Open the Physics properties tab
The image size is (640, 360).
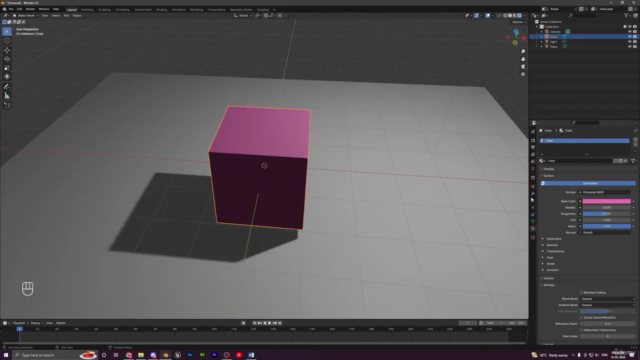click(x=533, y=207)
